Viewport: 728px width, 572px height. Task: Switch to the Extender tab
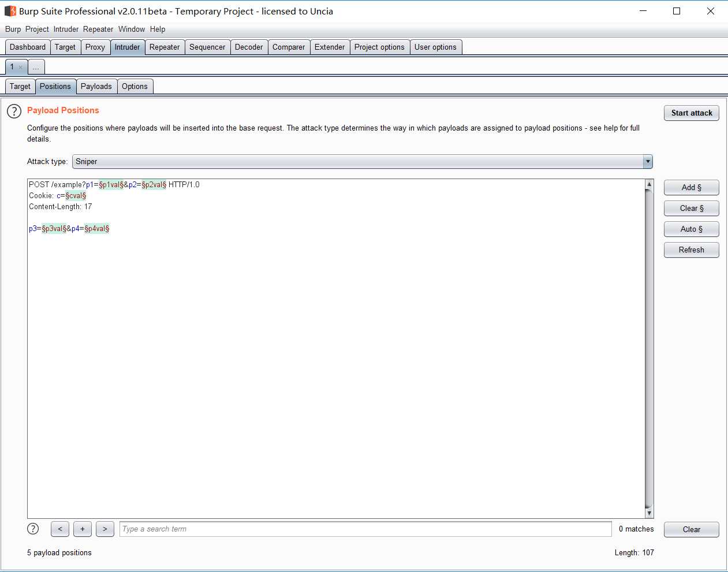pos(330,47)
